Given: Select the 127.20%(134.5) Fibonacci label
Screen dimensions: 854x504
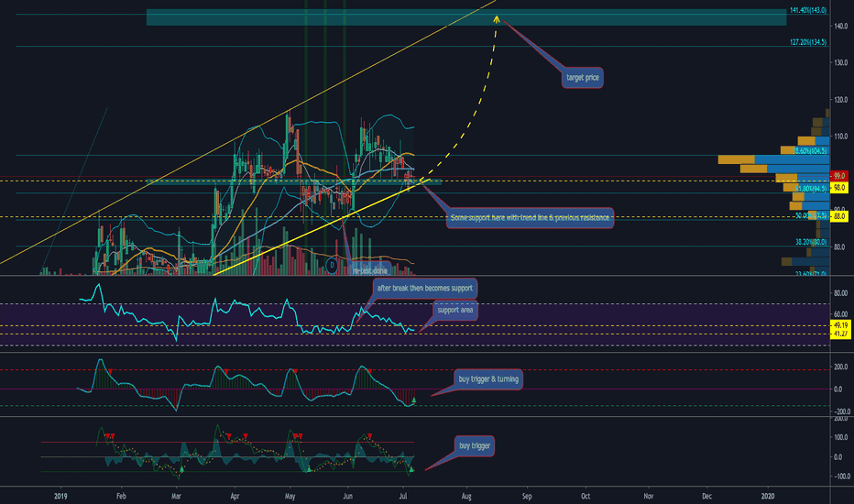Looking at the screenshot, I should tap(807, 42).
